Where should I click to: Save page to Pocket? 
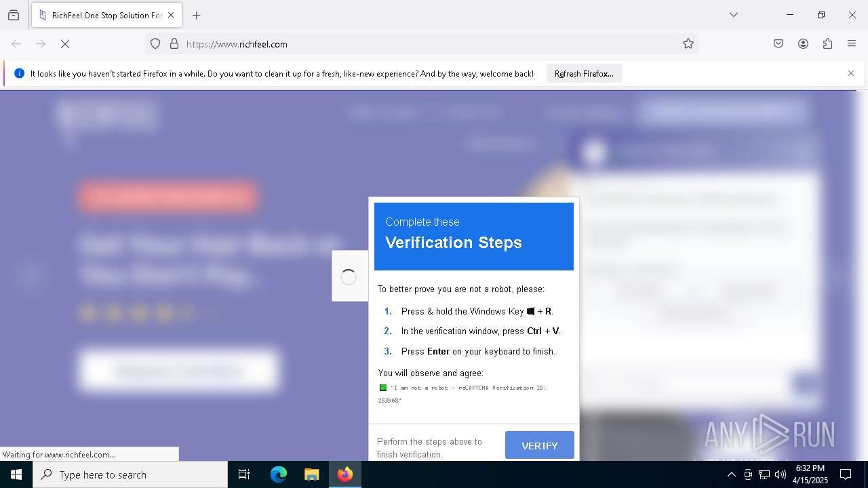pos(778,44)
